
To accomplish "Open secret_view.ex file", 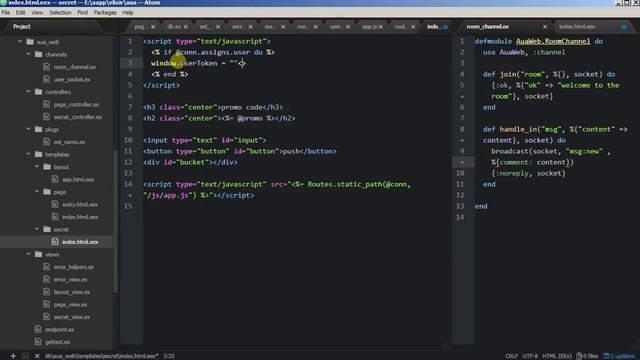I will tap(72, 317).
